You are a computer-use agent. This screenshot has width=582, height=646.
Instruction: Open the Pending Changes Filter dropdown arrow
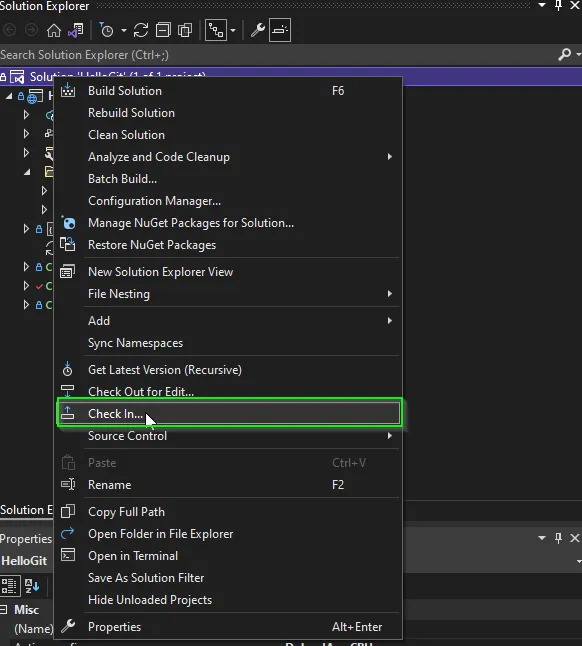point(124,30)
